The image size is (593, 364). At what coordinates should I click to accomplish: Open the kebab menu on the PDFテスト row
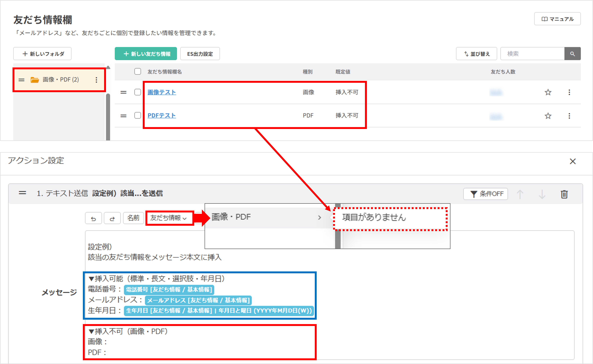[x=569, y=116]
